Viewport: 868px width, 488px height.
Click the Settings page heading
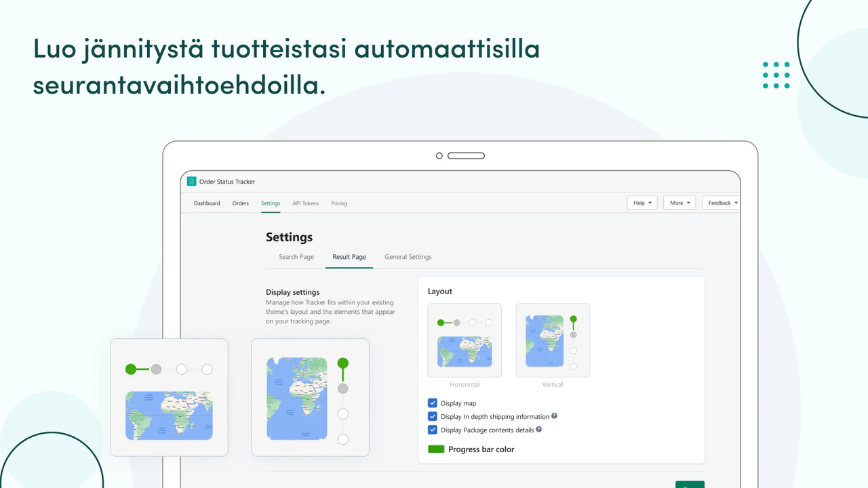290,237
